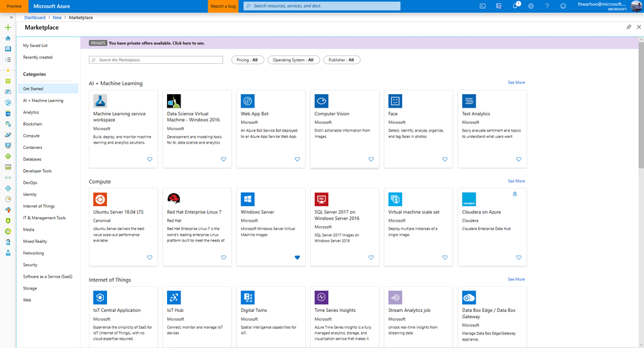Click the SQL Server 2017 icon
The height and width of the screenshot is (348, 644).
[321, 199]
